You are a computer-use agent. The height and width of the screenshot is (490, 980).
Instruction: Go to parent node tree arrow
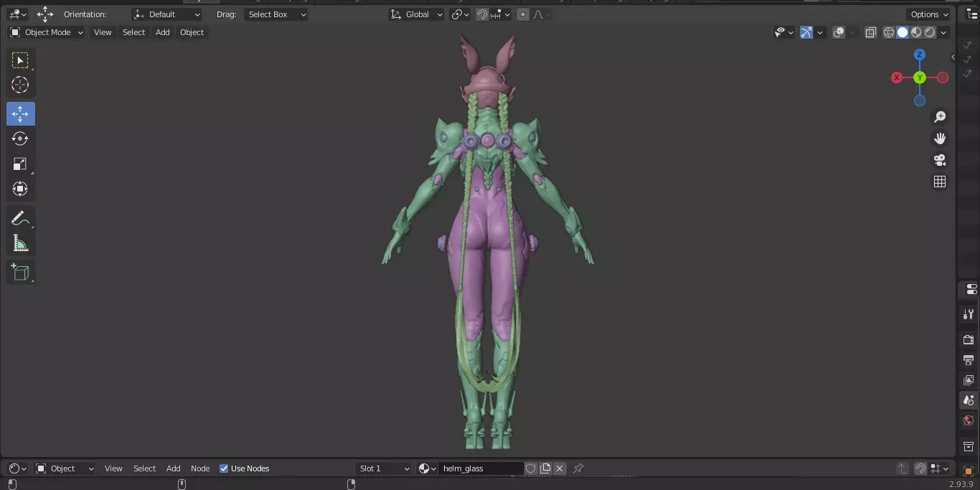coord(903,468)
